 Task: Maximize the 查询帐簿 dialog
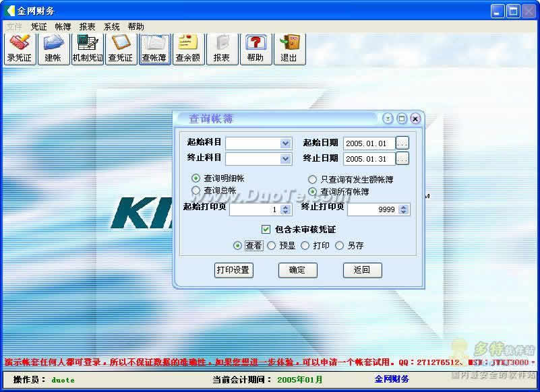click(x=402, y=119)
